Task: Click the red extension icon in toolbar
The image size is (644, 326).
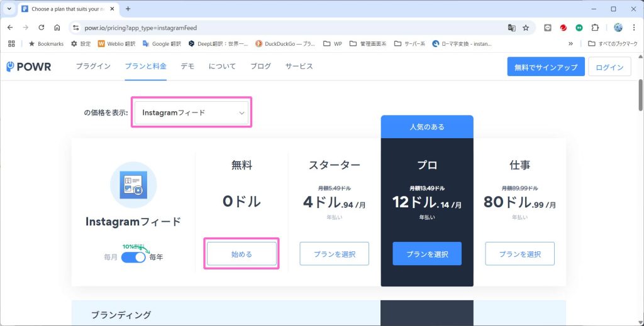Action: [563, 28]
